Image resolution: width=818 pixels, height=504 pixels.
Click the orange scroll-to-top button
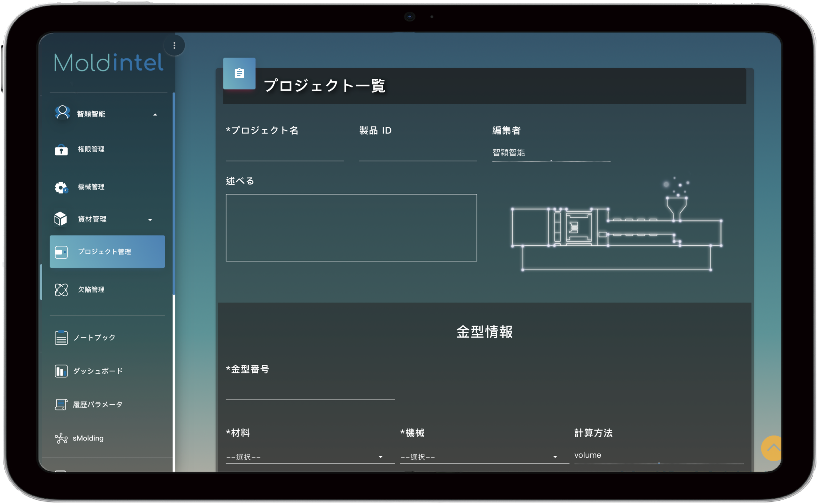pos(771,448)
